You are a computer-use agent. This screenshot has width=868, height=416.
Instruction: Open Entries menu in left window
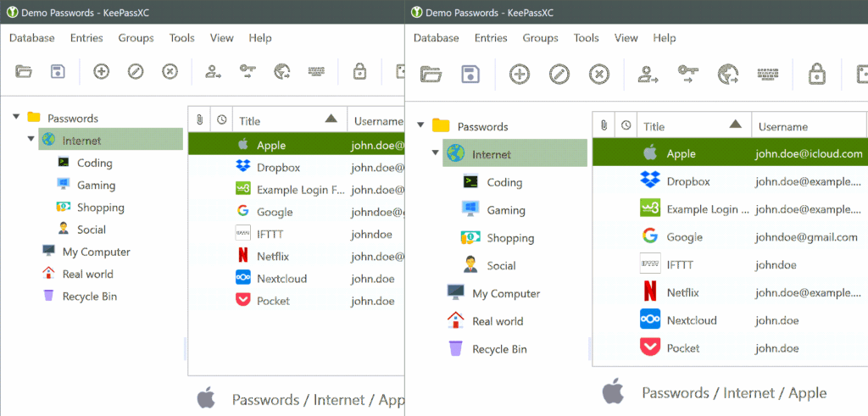(x=86, y=38)
